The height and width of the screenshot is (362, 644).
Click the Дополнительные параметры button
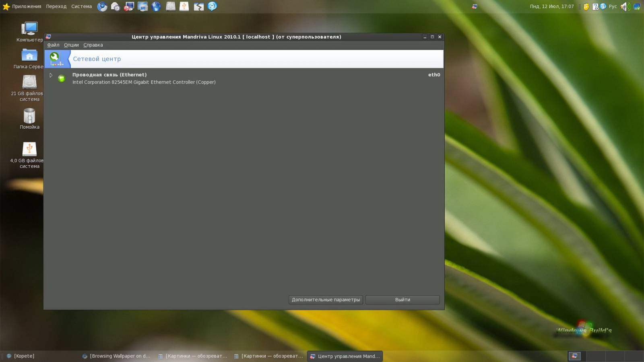coord(326,300)
